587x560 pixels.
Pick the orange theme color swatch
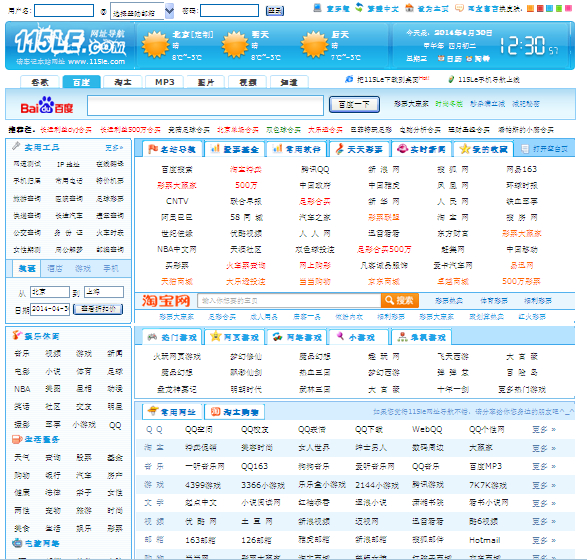tap(530, 8)
